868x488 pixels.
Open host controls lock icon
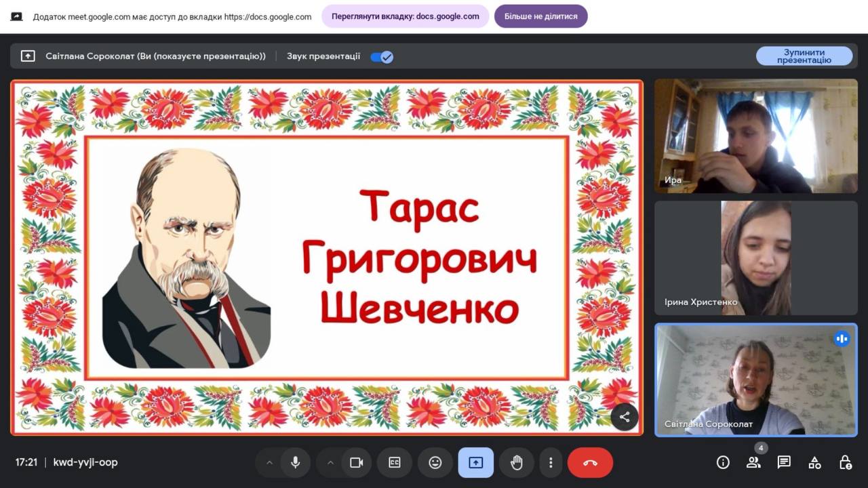pyautogui.click(x=845, y=462)
